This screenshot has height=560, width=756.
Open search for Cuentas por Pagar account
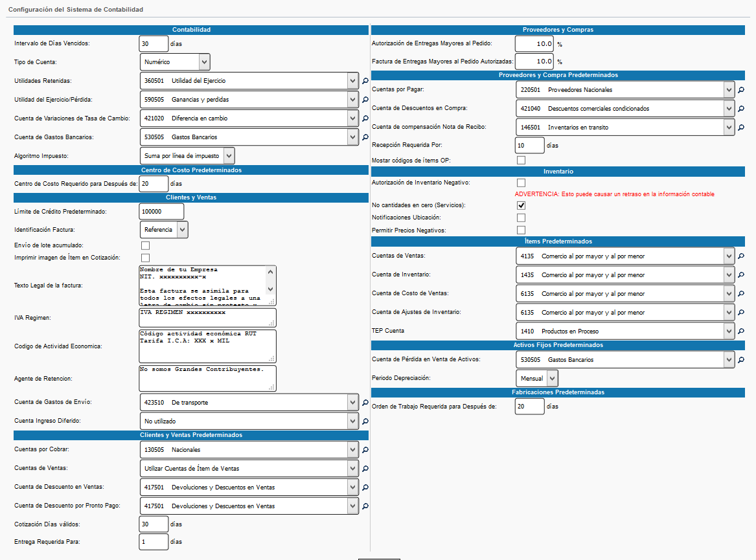741,90
